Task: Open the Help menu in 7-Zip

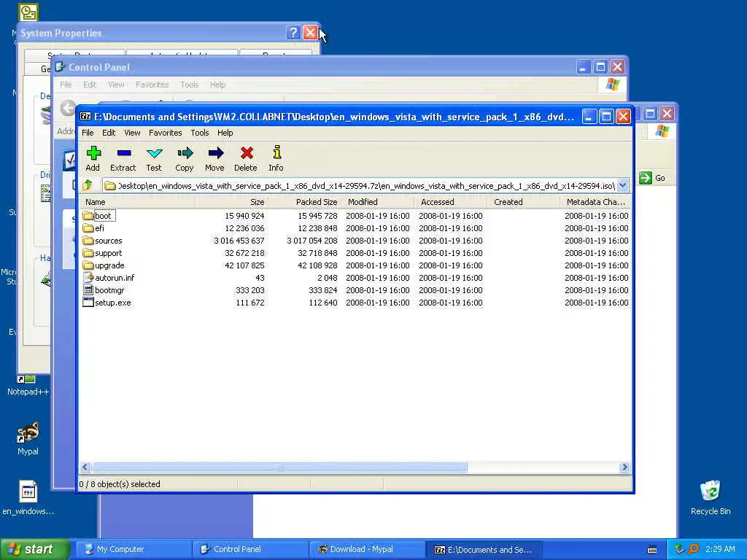Action: [225, 133]
